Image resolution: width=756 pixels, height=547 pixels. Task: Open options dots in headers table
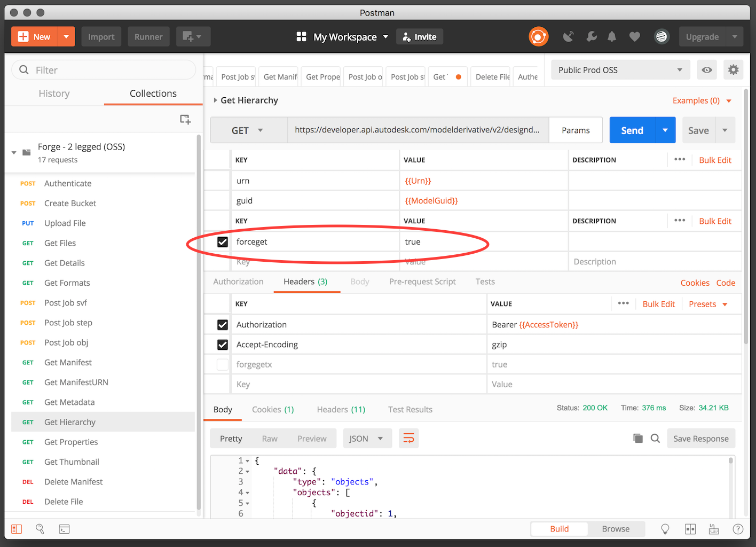pyautogui.click(x=624, y=303)
